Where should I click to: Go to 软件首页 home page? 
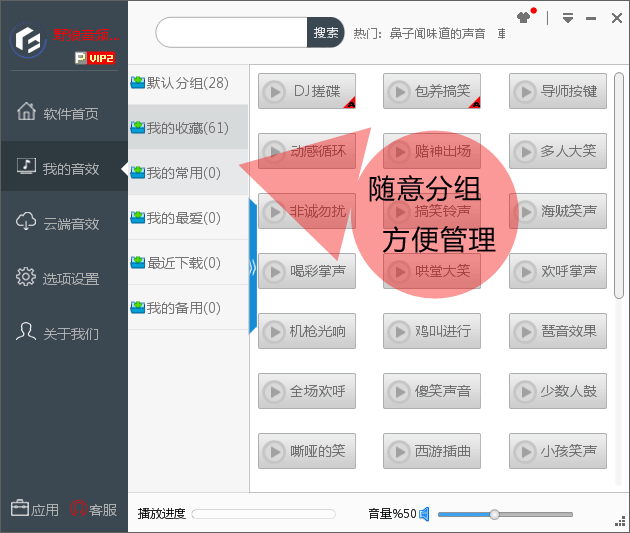(x=64, y=113)
